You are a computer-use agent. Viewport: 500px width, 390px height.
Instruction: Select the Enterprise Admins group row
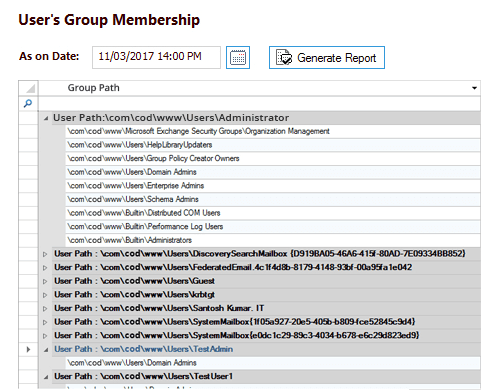coord(273,186)
